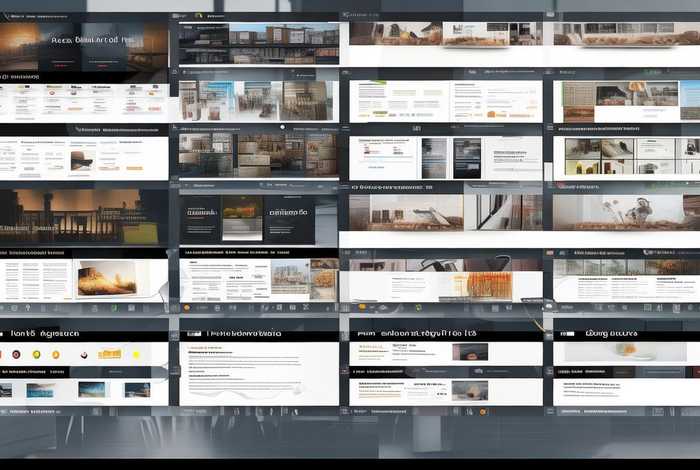Open the brown chair product image
The height and width of the screenshot is (470, 700).
click(81, 159)
